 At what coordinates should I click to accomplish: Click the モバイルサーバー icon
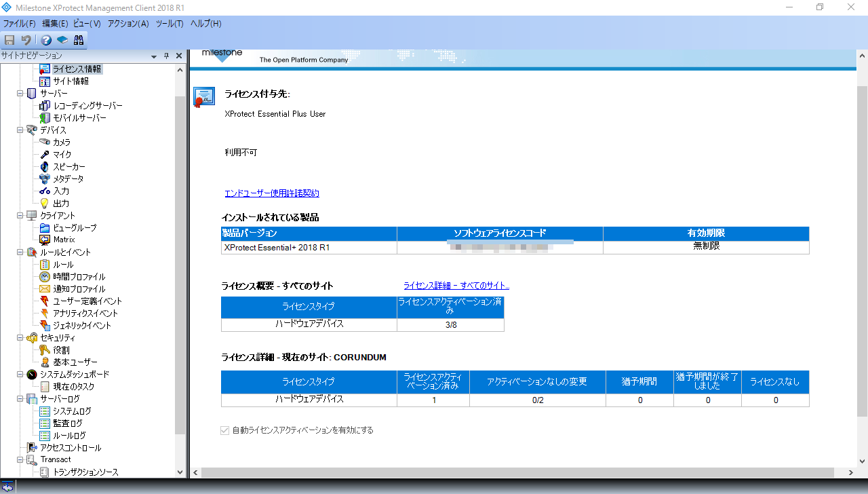point(45,118)
